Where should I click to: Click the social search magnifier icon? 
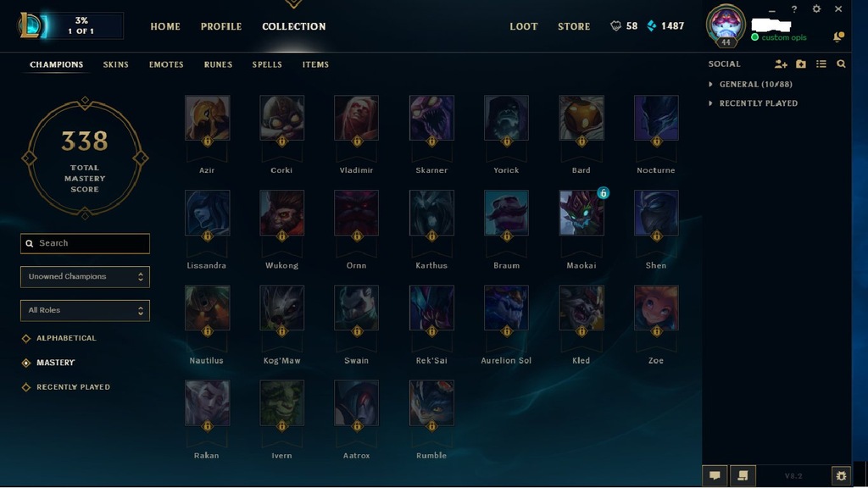tap(841, 64)
